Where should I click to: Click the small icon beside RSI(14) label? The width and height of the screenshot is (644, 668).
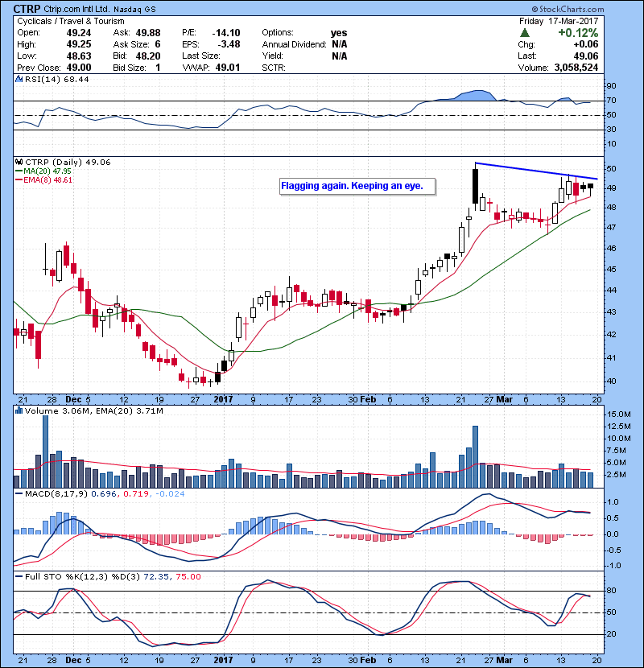[19, 80]
